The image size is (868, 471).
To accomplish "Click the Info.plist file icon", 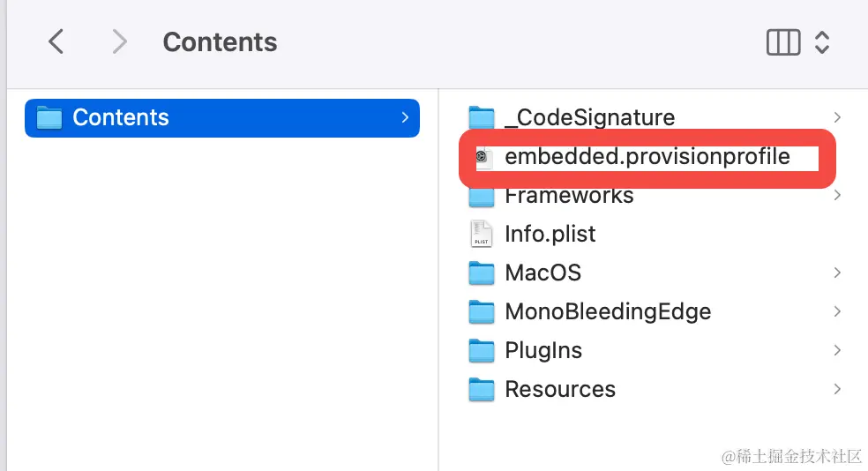I will (482, 234).
